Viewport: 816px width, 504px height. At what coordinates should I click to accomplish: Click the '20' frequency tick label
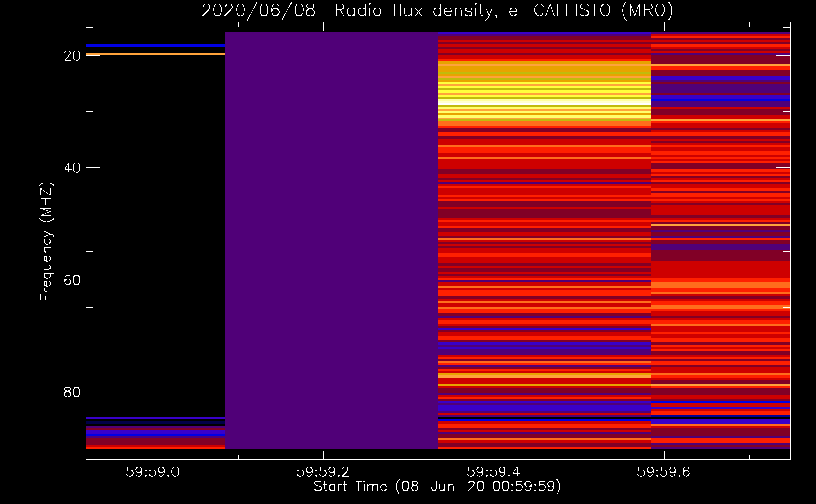click(x=72, y=56)
